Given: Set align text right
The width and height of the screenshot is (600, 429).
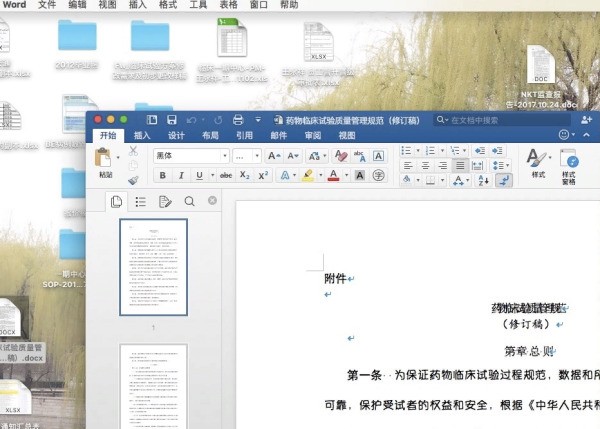Looking at the screenshot, I should pos(443,166).
